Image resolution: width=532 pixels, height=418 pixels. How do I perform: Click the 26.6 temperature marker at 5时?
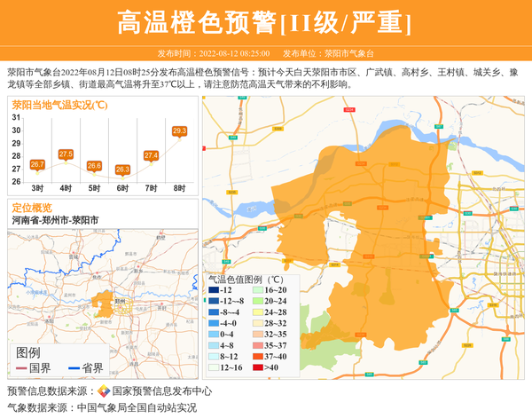pos(94,166)
